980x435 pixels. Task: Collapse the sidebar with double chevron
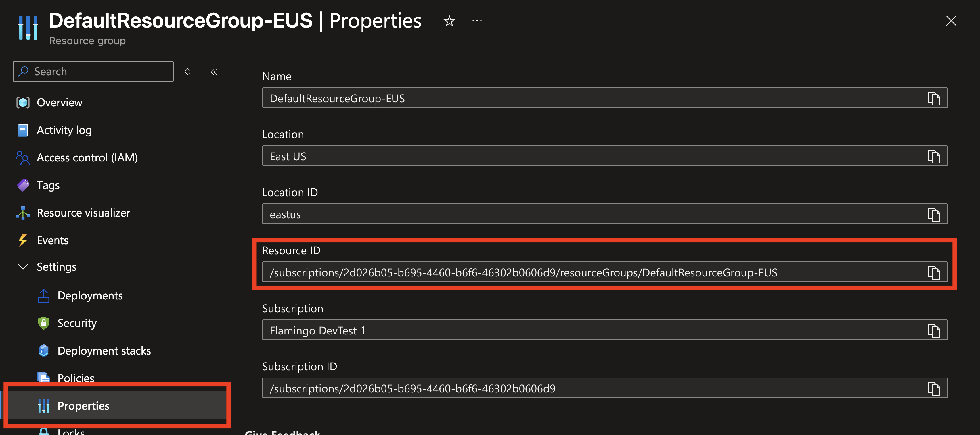point(214,72)
